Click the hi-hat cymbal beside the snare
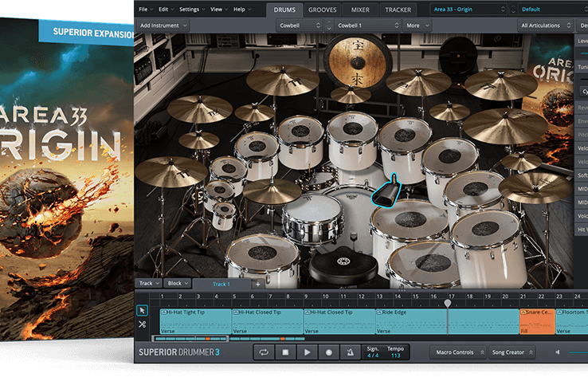Image resolution: width=588 pixels, height=389 pixels. [272, 191]
